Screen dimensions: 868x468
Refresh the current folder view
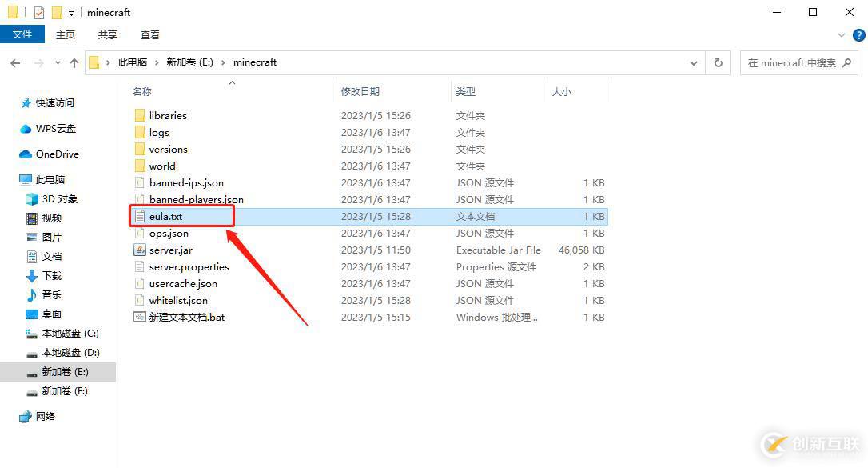coord(719,62)
